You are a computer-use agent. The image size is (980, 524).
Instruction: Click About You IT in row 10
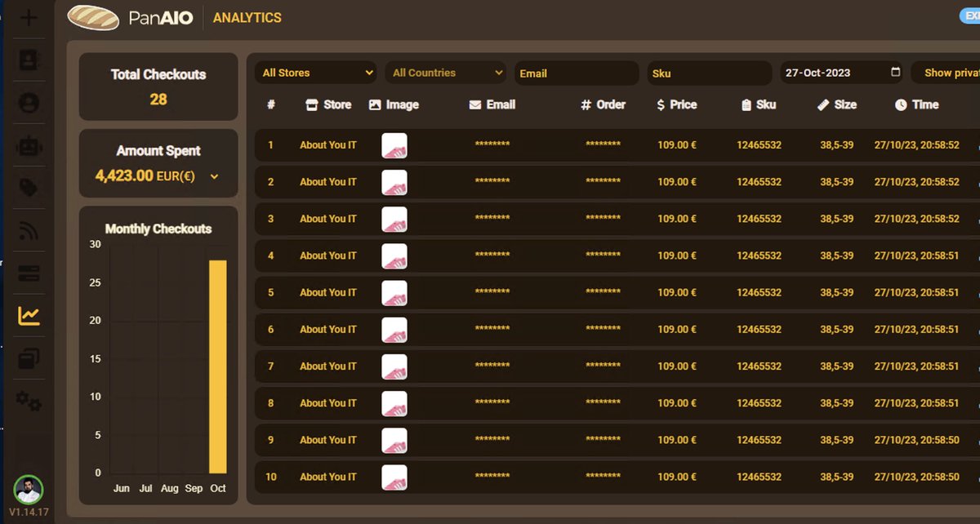pos(328,477)
